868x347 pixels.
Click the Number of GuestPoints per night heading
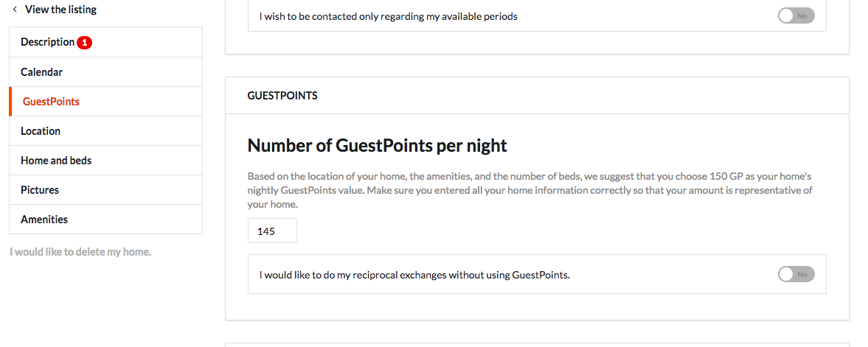(x=377, y=146)
